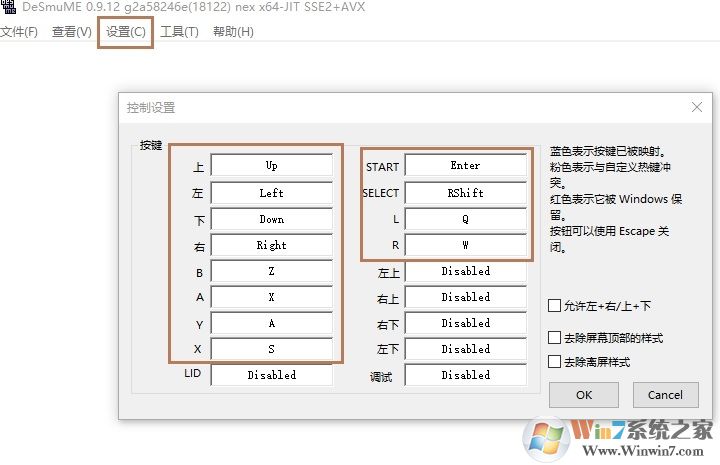
Task: Click the DeSmuME app icon in title bar
Action: tap(8, 6)
